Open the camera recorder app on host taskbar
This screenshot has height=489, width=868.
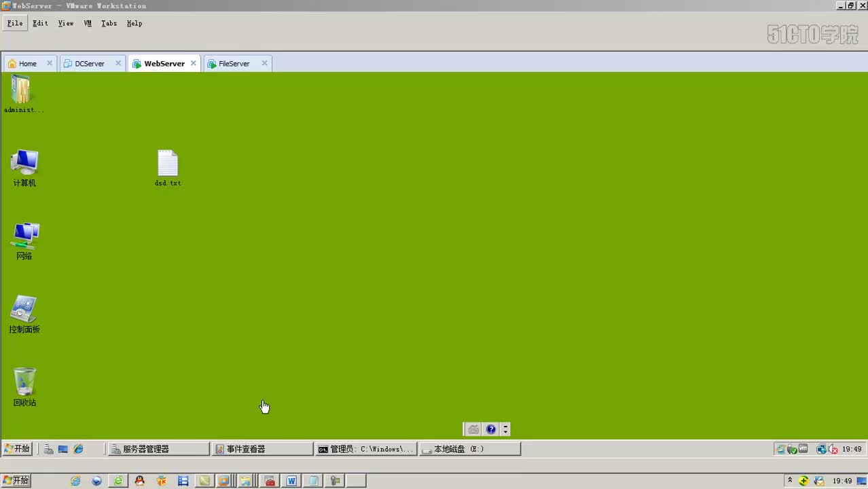pos(335,481)
